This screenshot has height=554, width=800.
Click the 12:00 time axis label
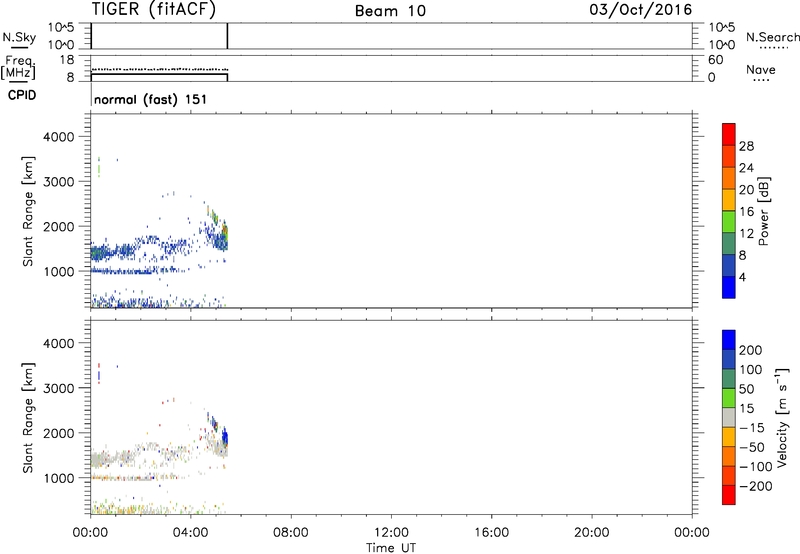coord(391,533)
